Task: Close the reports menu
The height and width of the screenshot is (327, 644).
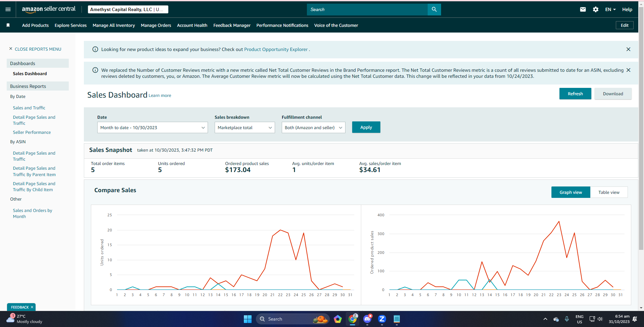Action: [35, 49]
